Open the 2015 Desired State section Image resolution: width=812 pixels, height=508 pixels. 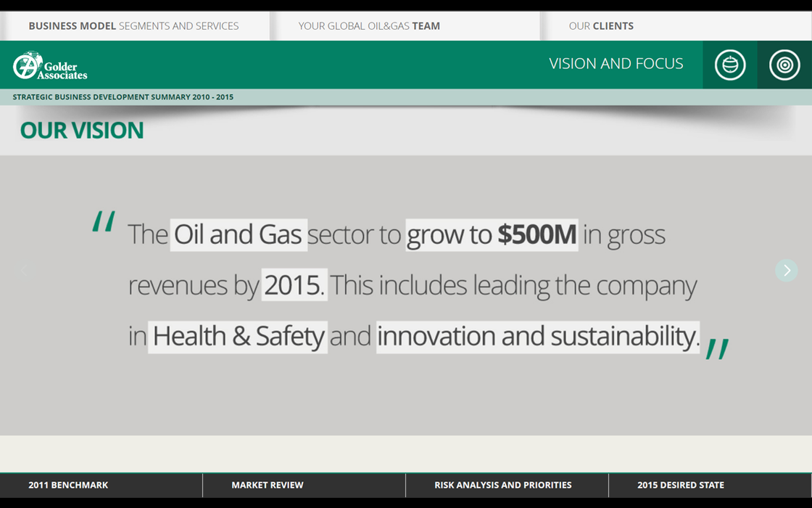pos(680,485)
